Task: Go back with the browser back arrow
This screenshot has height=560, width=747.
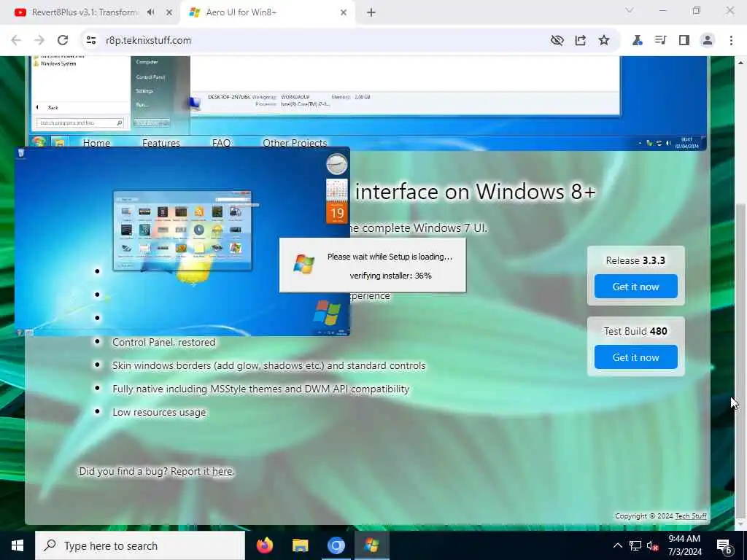Action: pos(16,41)
